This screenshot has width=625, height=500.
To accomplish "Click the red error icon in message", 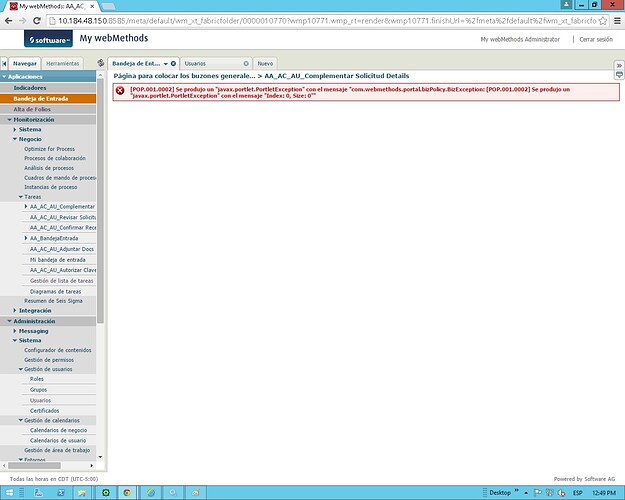I will [120, 91].
